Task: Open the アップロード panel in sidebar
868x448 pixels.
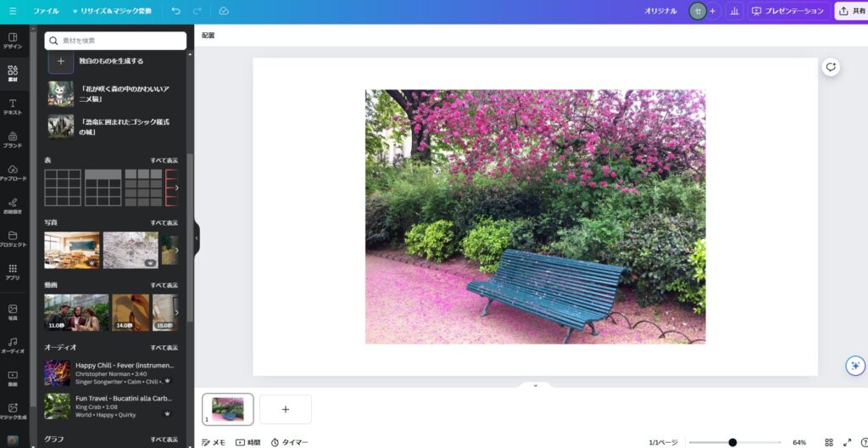Action: [13, 172]
